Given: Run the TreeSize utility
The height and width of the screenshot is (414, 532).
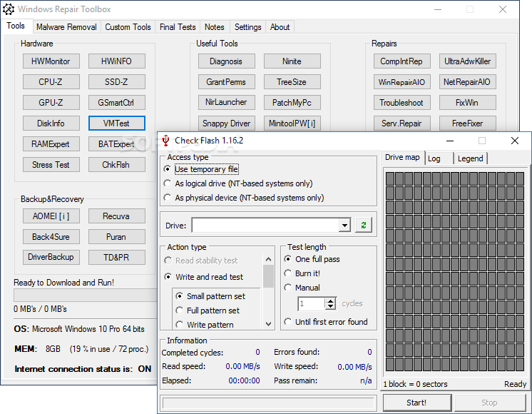Looking at the screenshot, I should 291,82.
